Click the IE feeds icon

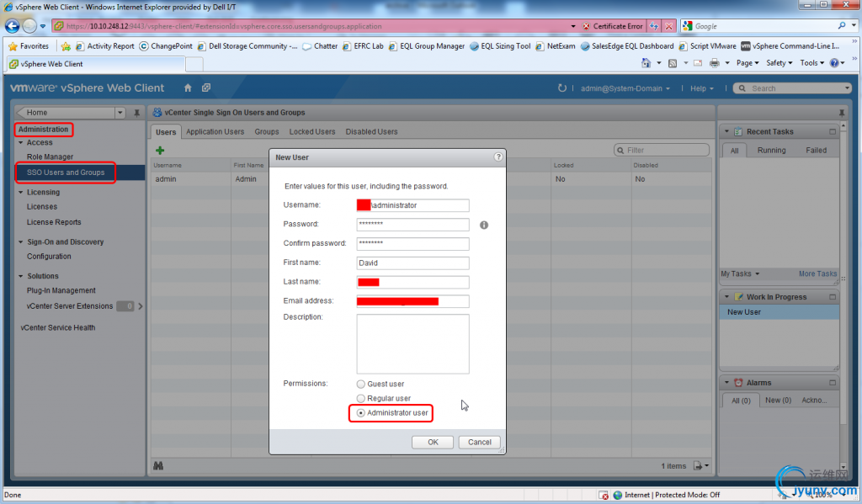[673, 63]
